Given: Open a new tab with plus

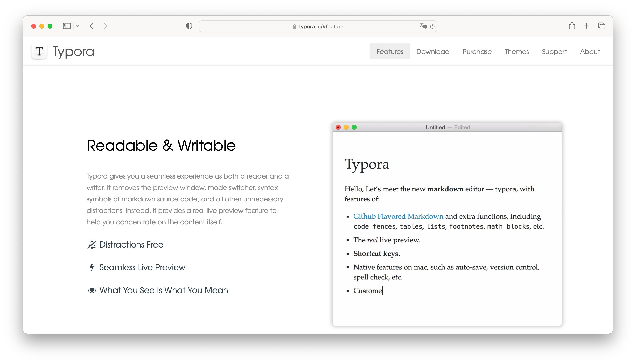Looking at the screenshot, I should tap(586, 26).
